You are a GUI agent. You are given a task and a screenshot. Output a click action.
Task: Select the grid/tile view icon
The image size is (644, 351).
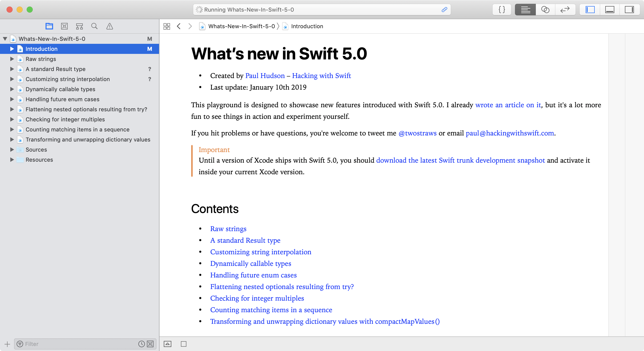click(168, 26)
